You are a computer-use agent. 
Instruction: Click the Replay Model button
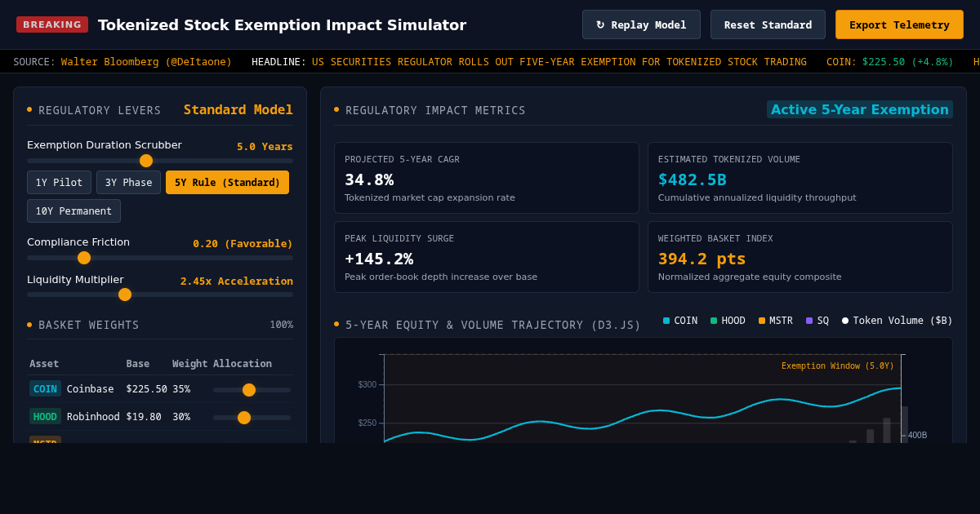(641, 24)
